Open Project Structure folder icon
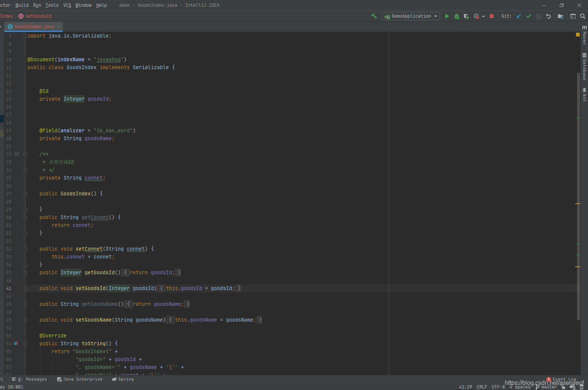 tap(561, 16)
